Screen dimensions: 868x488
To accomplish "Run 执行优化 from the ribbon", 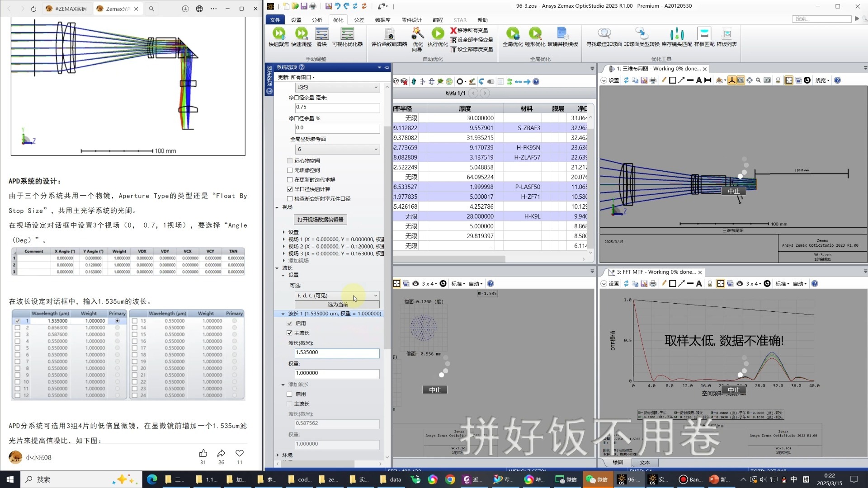I will pos(438,33).
